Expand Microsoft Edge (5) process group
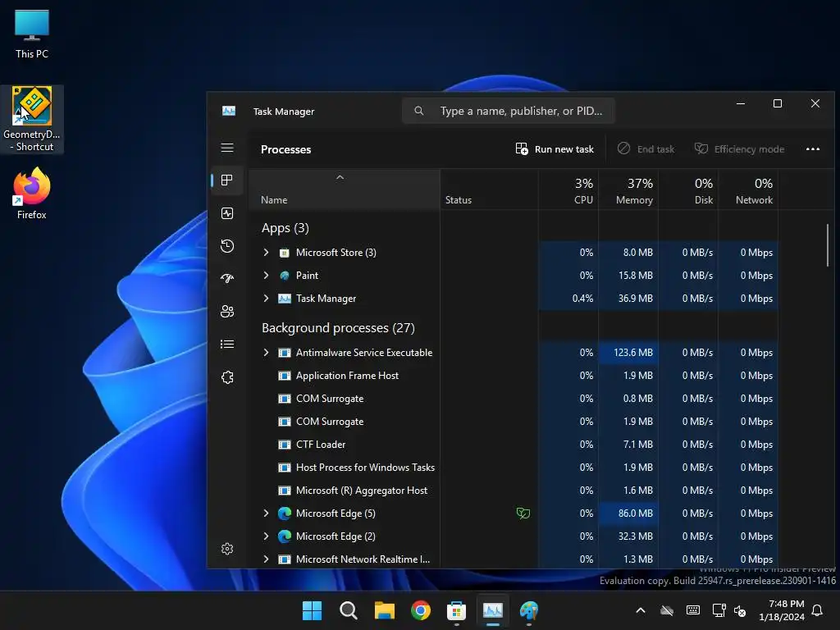 pos(266,514)
